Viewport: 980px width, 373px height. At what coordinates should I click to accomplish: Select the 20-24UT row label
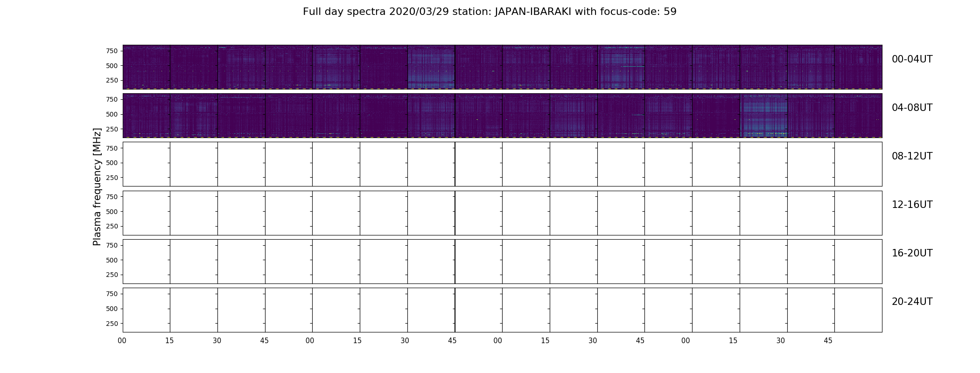pyautogui.click(x=912, y=302)
